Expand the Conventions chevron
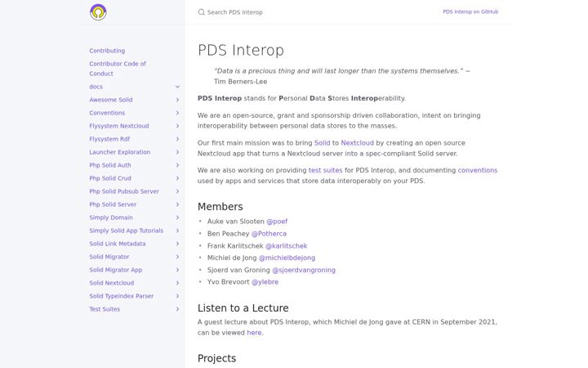Screen dimensions: 588x368 click(177, 113)
